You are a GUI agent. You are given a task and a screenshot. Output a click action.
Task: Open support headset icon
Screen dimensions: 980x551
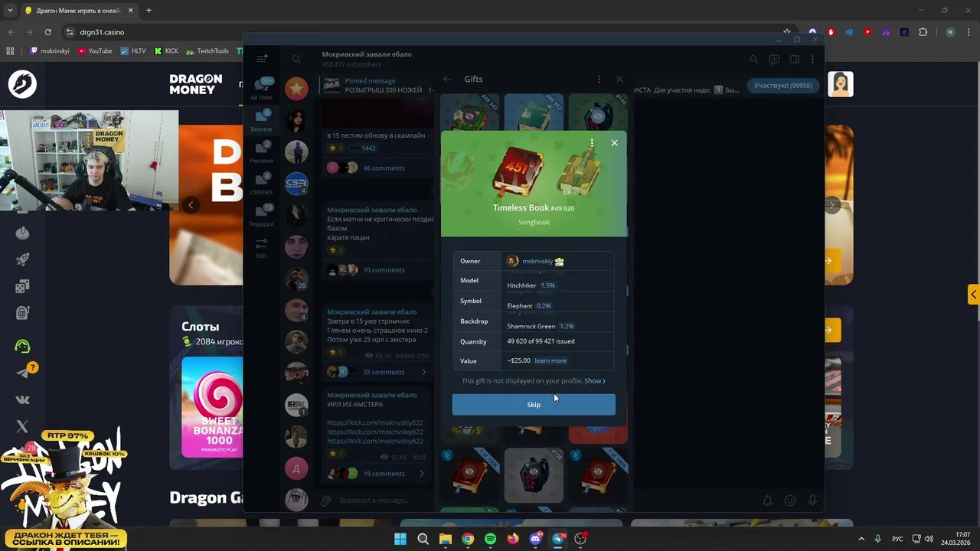click(x=22, y=346)
